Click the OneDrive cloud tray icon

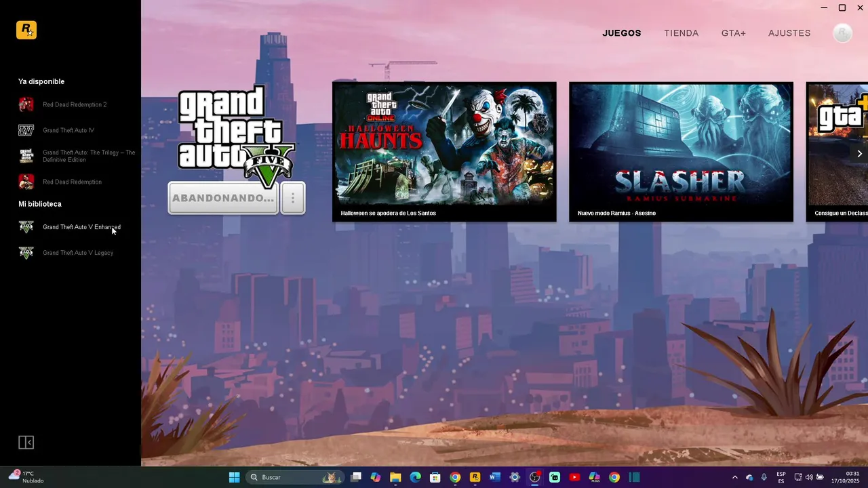click(x=749, y=477)
